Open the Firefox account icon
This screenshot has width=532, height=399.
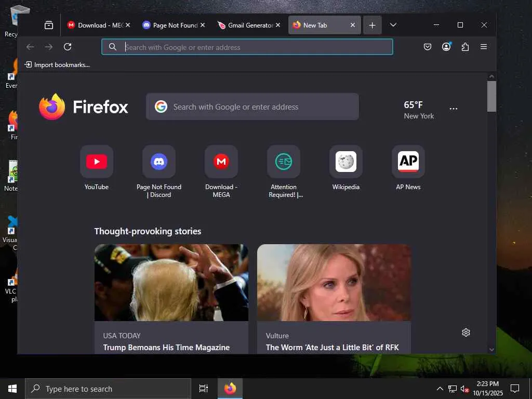coord(446,47)
